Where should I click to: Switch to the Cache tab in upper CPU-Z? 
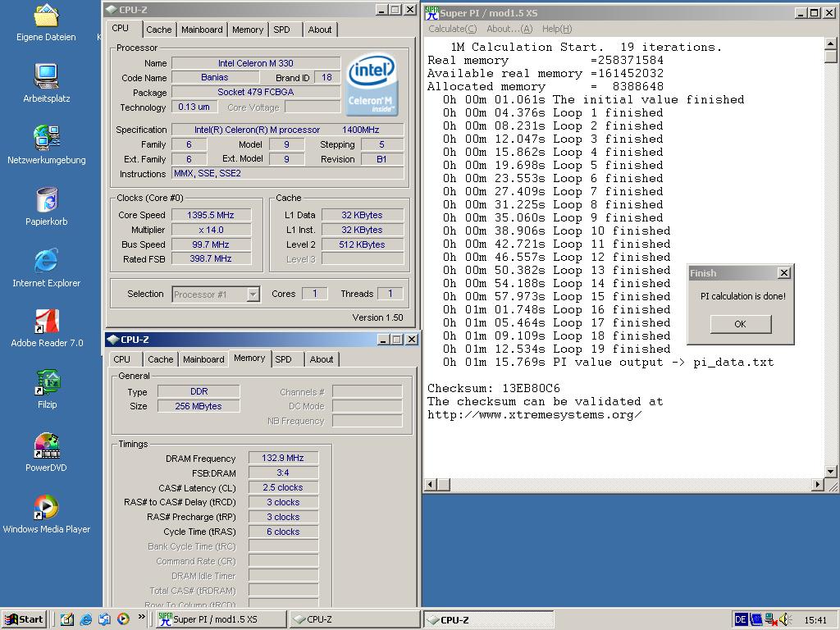click(159, 30)
